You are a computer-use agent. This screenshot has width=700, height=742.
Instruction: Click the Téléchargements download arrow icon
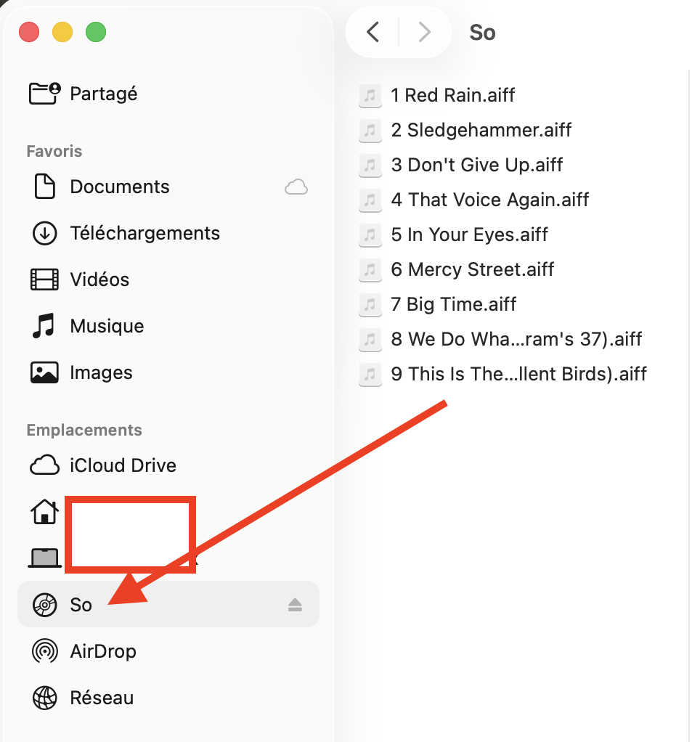(45, 233)
